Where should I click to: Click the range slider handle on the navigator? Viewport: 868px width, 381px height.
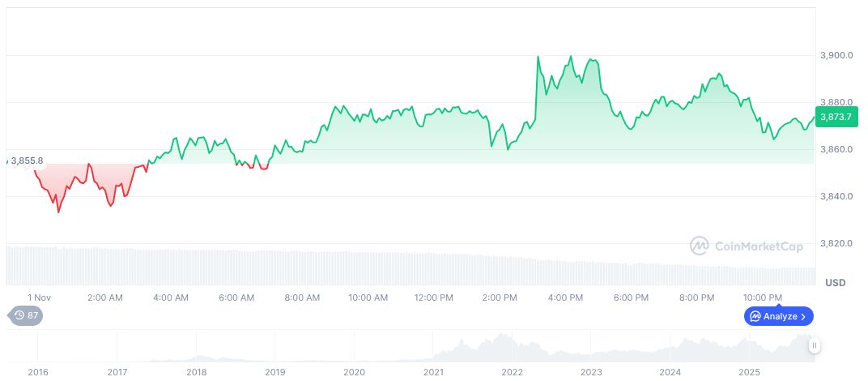tap(814, 345)
